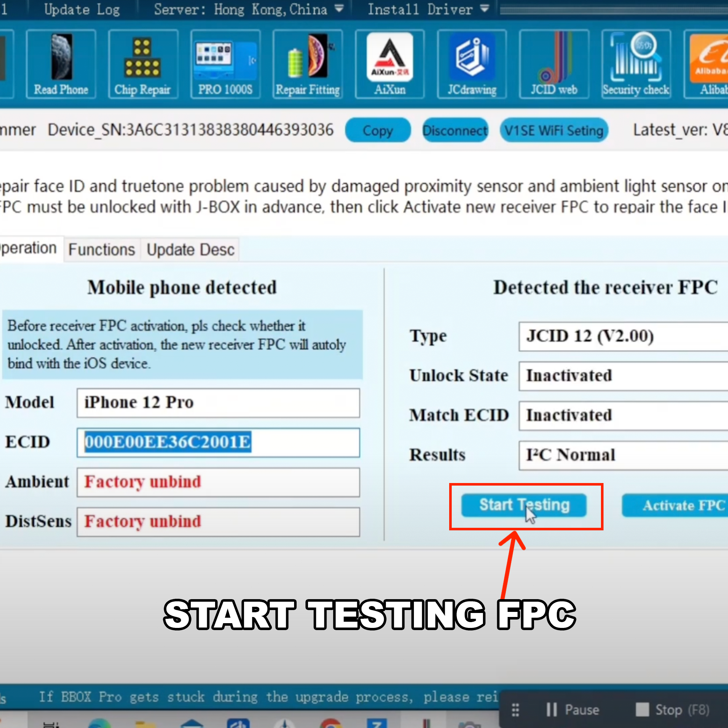Viewport: 728px width, 728px height.
Task: Switch to the Functions tab
Action: click(x=102, y=249)
